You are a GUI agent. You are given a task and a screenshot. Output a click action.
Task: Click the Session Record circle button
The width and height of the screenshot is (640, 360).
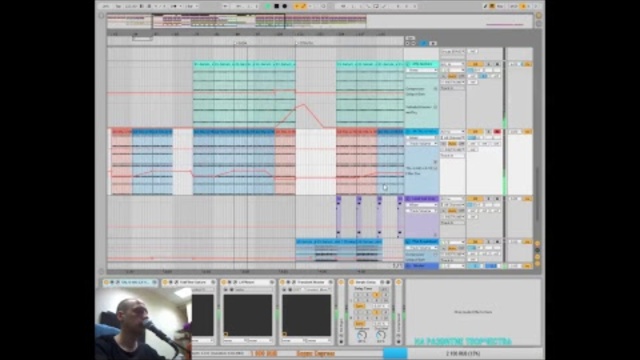click(x=323, y=6)
